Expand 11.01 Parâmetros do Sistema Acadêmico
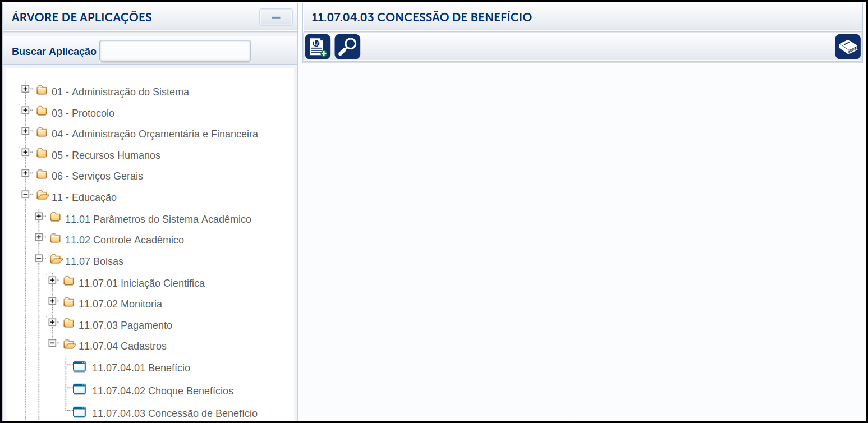The height and width of the screenshot is (423, 868). pyautogui.click(x=39, y=216)
